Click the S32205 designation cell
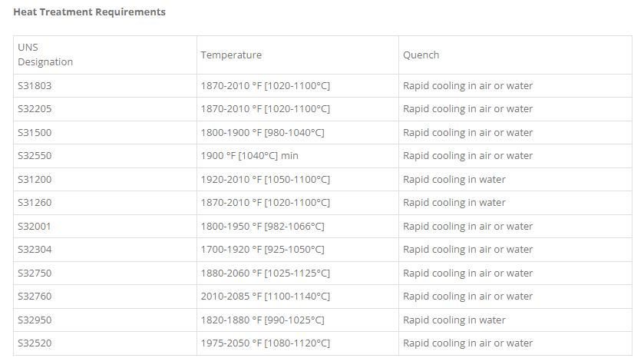 pos(35,109)
